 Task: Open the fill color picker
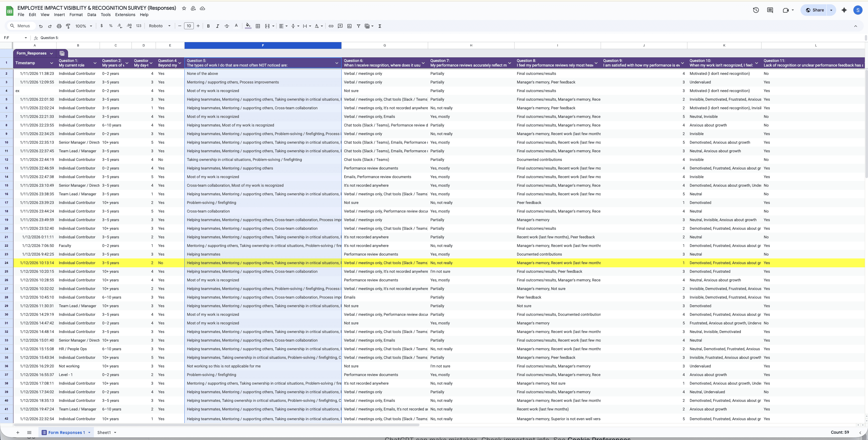(x=248, y=26)
